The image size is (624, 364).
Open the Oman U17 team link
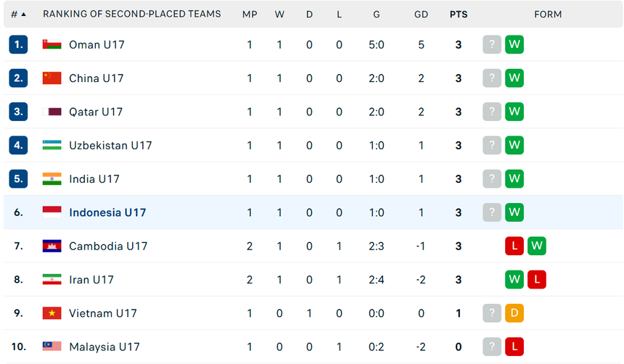pos(97,45)
